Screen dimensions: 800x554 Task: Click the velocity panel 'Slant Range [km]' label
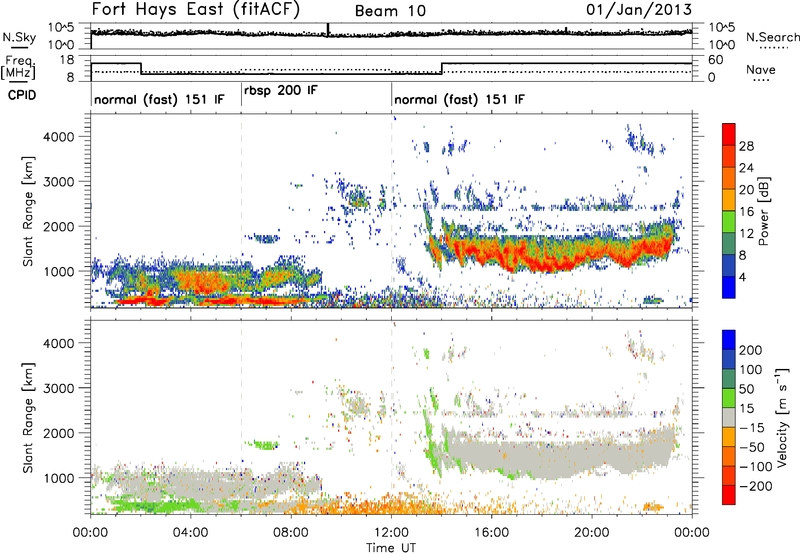28,418
